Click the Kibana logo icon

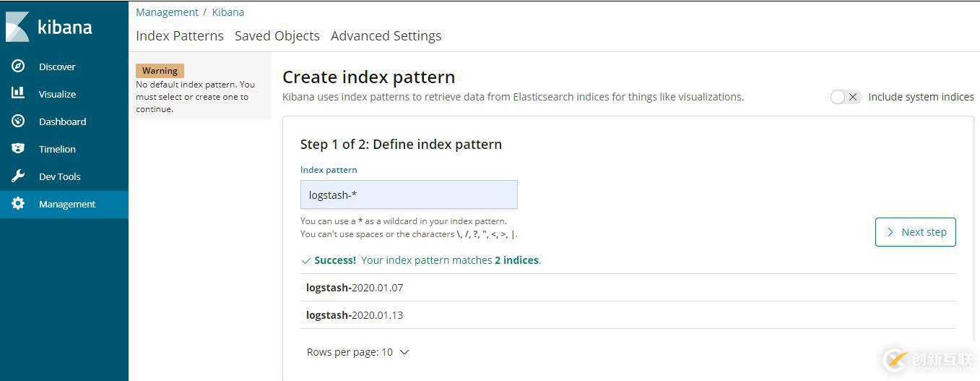(x=18, y=27)
